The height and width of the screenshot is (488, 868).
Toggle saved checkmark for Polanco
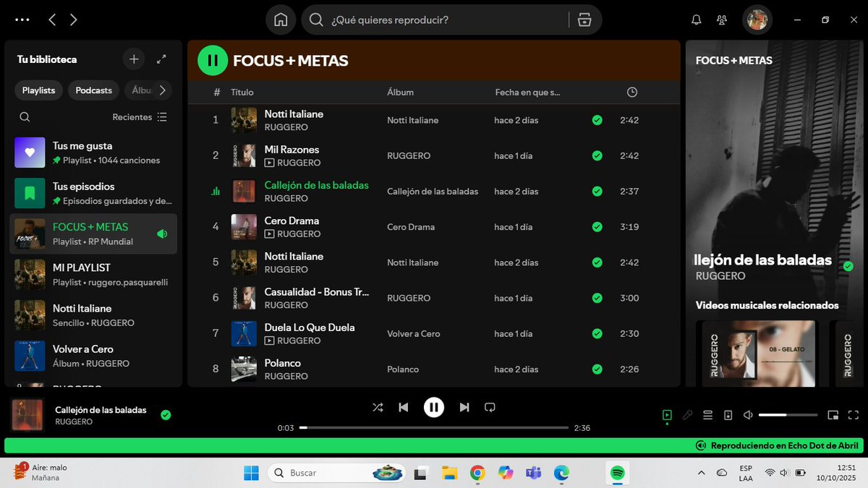coord(597,369)
